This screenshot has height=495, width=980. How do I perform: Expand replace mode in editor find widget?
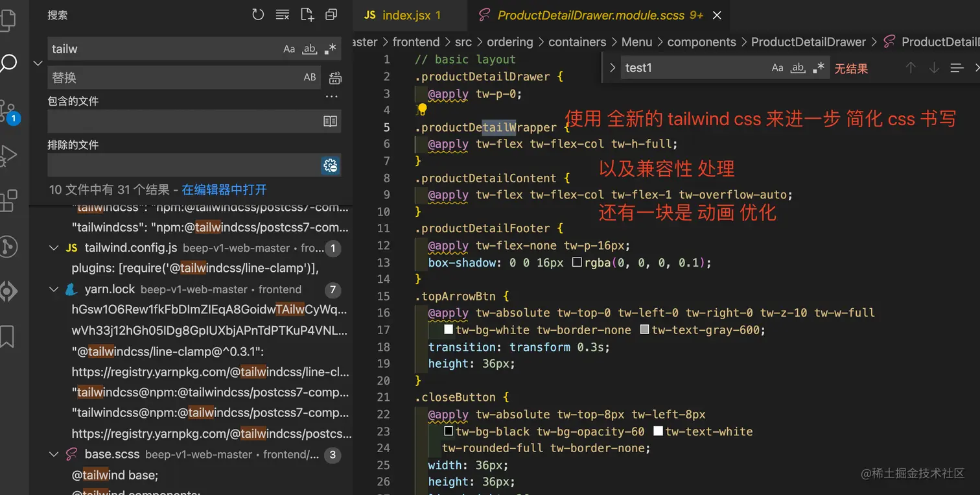coord(612,67)
